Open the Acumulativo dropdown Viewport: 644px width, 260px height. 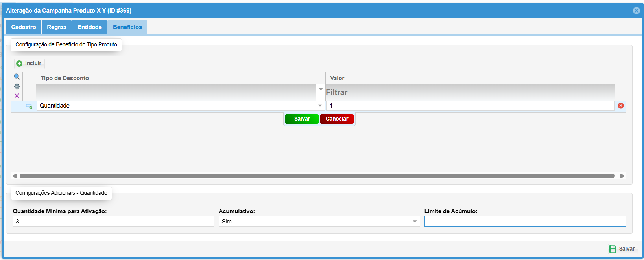click(415, 222)
